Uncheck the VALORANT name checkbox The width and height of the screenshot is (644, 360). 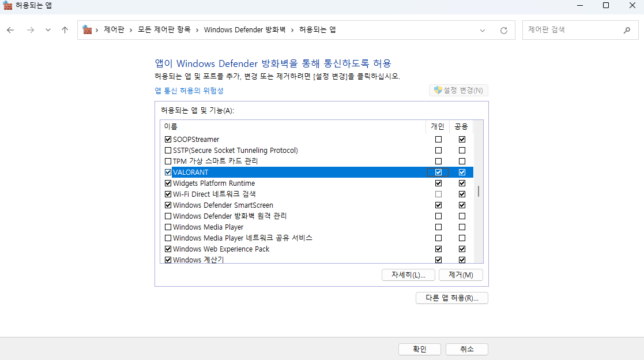click(168, 172)
